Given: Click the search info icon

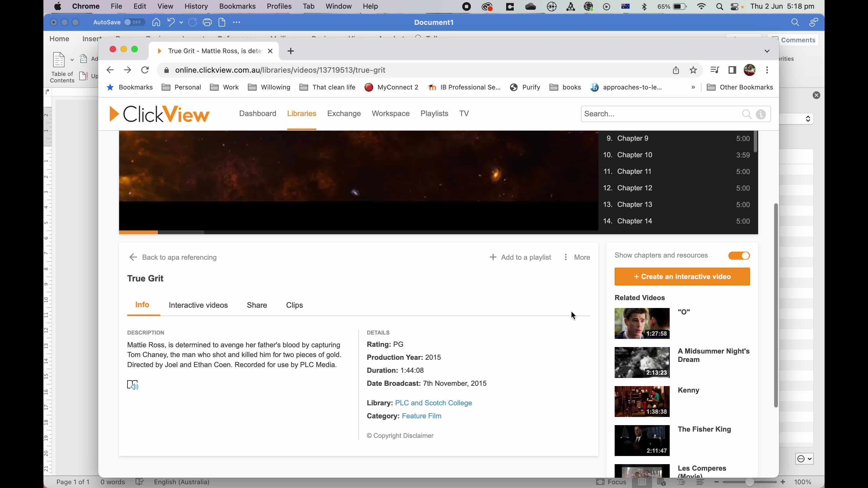Looking at the screenshot, I should coord(761,114).
